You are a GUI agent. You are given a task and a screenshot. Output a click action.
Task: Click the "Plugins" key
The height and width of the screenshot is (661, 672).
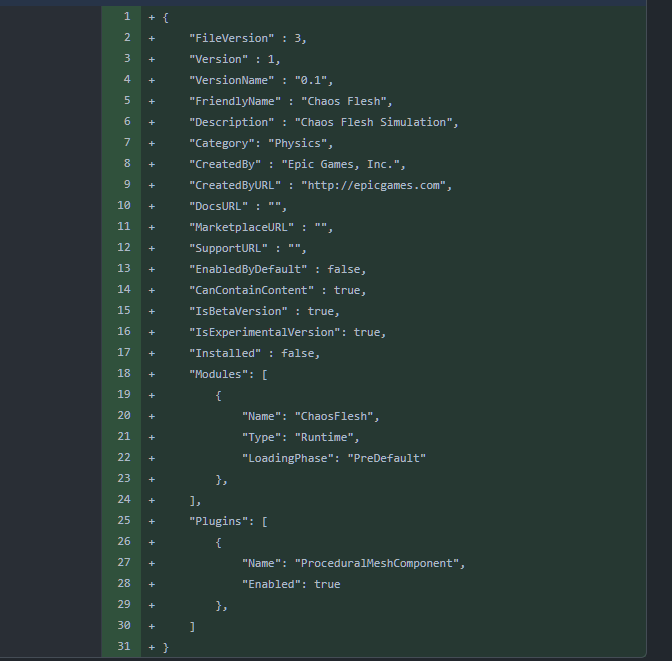pyautogui.click(x=218, y=521)
